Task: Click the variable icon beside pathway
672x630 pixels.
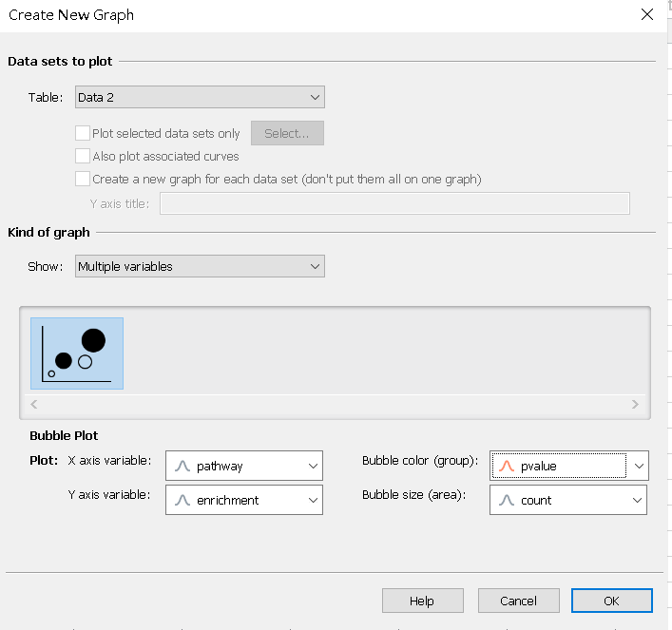Action: tap(182, 466)
